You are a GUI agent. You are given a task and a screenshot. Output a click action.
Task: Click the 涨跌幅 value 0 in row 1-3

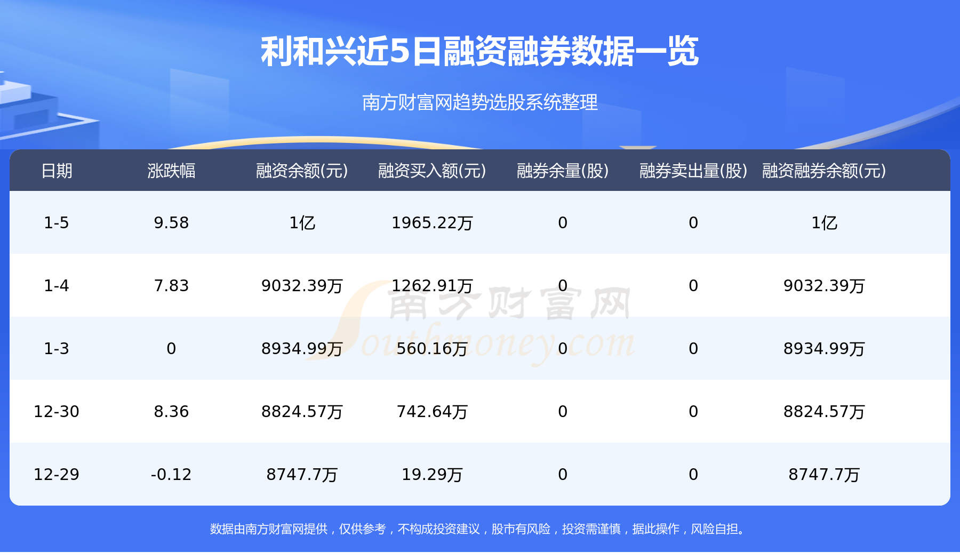(x=171, y=349)
